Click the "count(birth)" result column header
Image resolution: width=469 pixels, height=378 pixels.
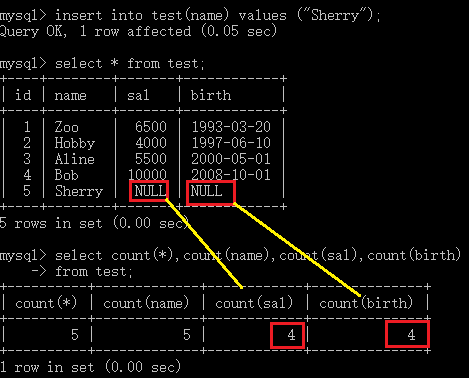366,303
